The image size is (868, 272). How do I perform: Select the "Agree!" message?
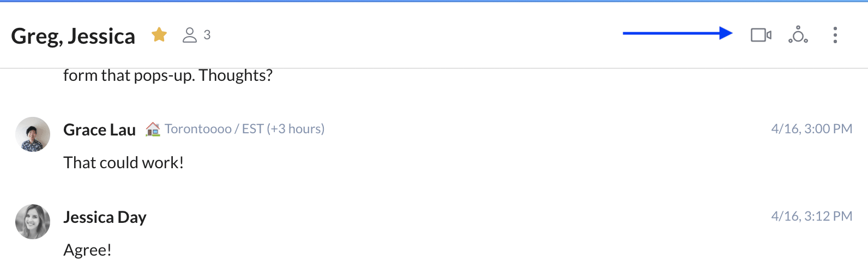tap(87, 250)
